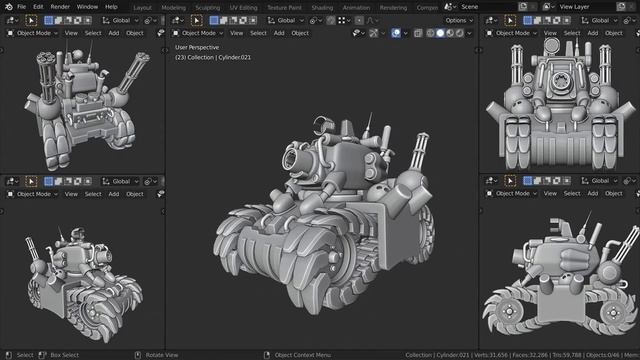Click the new scene icon

coord(523,7)
